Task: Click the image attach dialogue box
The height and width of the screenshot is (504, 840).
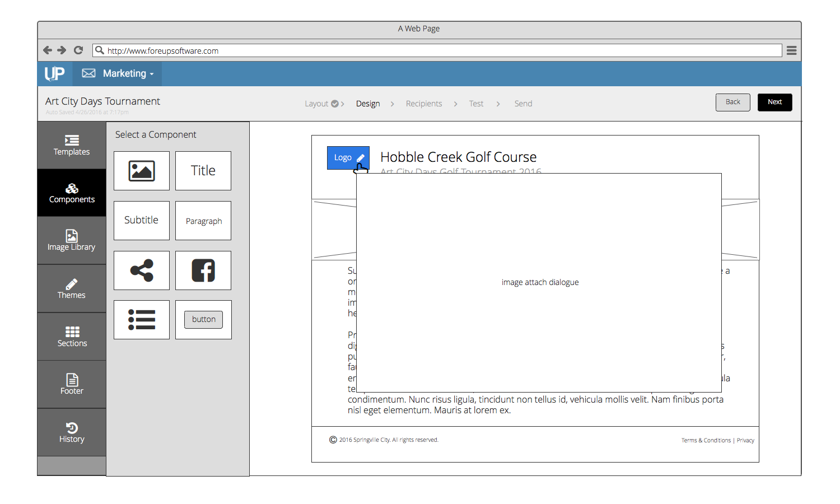Action: (x=539, y=283)
